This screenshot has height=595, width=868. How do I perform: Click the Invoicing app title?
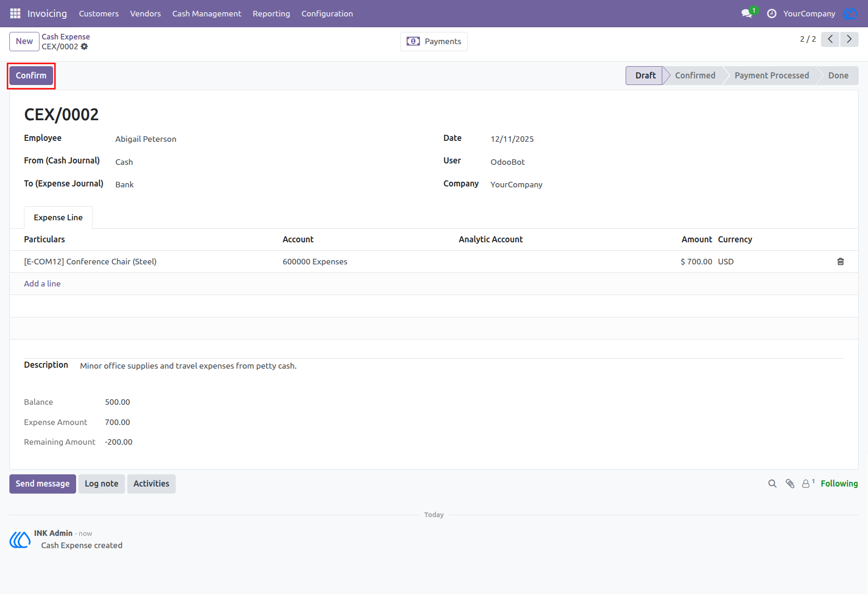click(x=47, y=14)
